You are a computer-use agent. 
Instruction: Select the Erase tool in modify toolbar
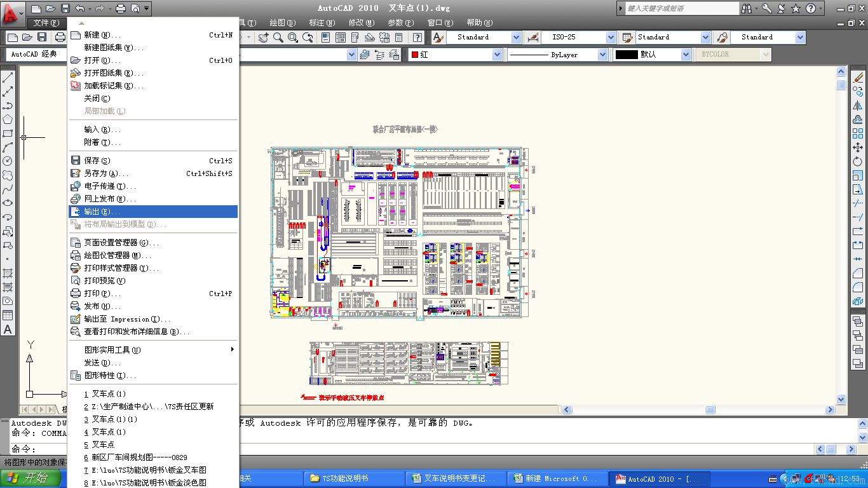click(858, 78)
